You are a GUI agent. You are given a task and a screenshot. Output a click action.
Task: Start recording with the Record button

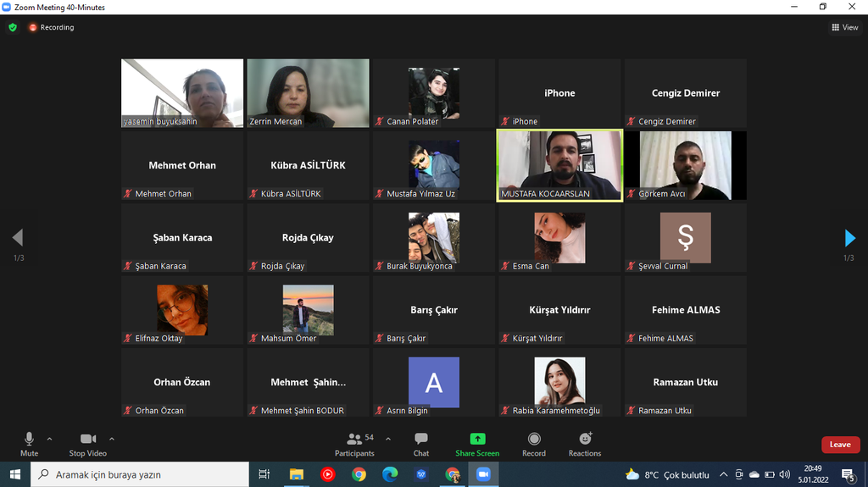click(x=534, y=443)
